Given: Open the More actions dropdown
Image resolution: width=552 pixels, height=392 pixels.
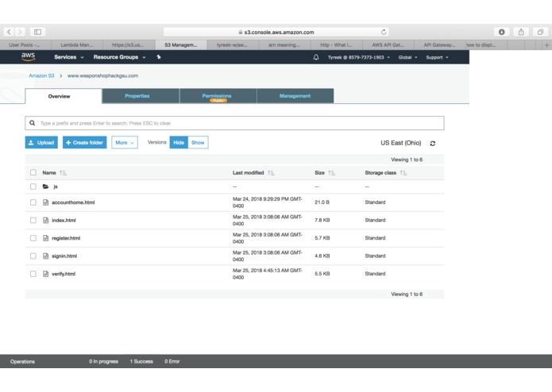Looking at the screenshot, I should point(125,142).
